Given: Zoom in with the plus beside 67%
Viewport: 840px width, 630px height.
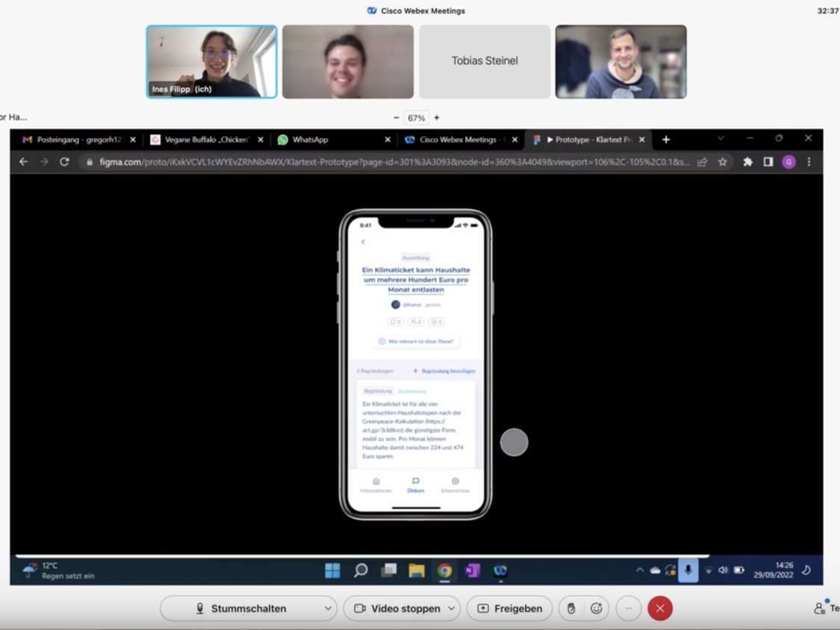Looking at the screenshot, I should point(436,118).
